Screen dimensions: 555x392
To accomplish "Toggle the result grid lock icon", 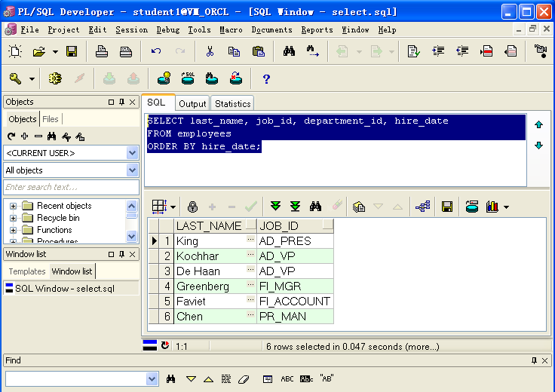I will tap(192, 207).
